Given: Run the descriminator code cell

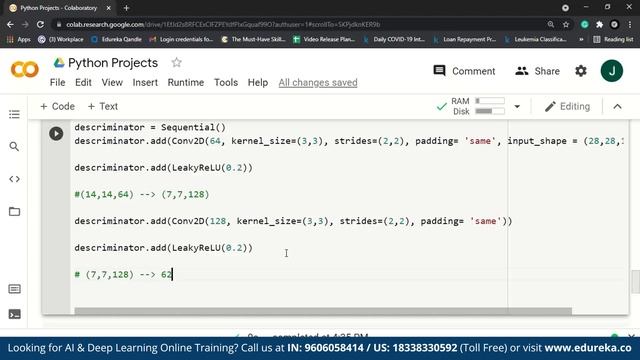Looking at the screenshot, I should point(56,133).
